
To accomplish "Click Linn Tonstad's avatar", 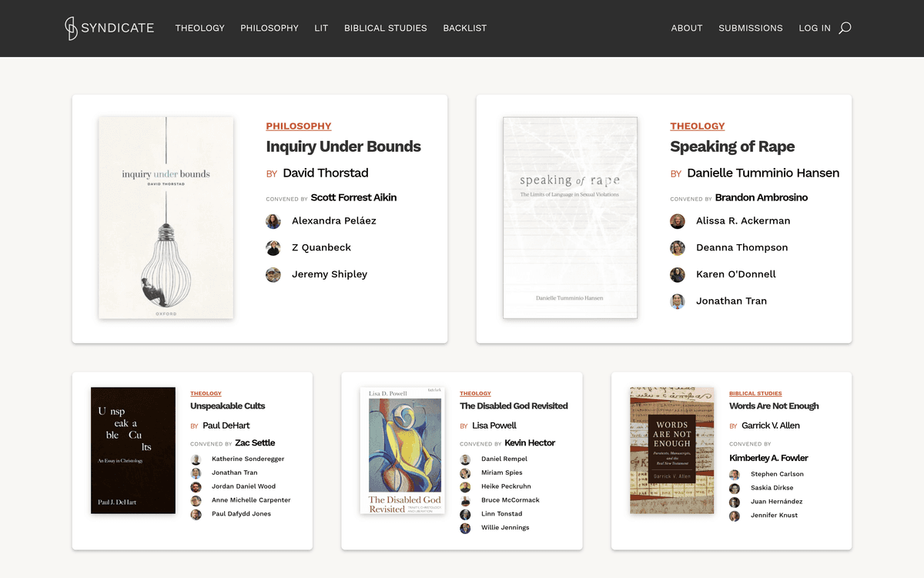I will (x=466, y=515).
